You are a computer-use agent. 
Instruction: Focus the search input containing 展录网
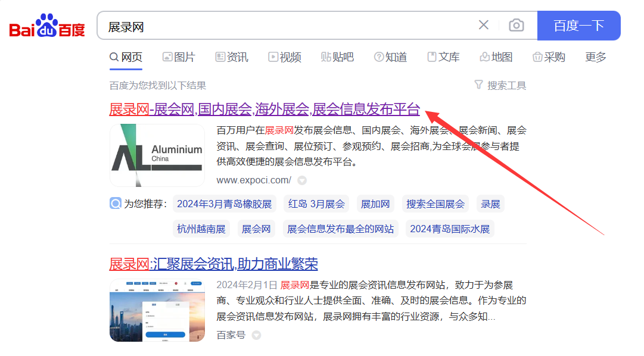[x=288, y=26]
